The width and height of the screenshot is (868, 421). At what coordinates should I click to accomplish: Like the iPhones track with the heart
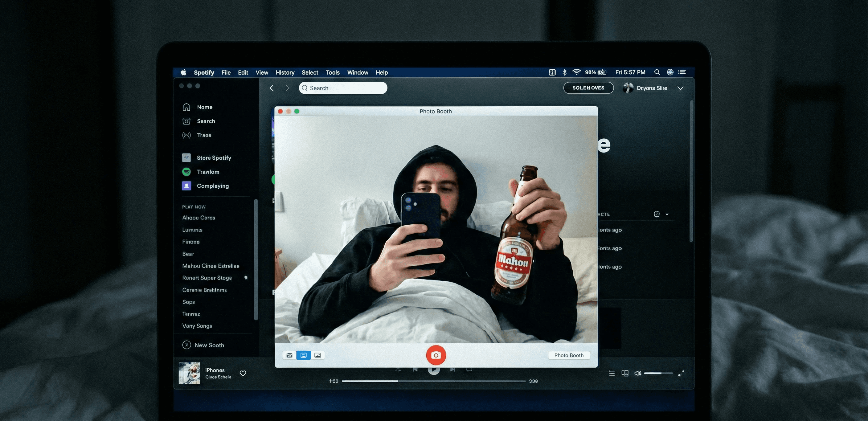[x=243, y=373]
